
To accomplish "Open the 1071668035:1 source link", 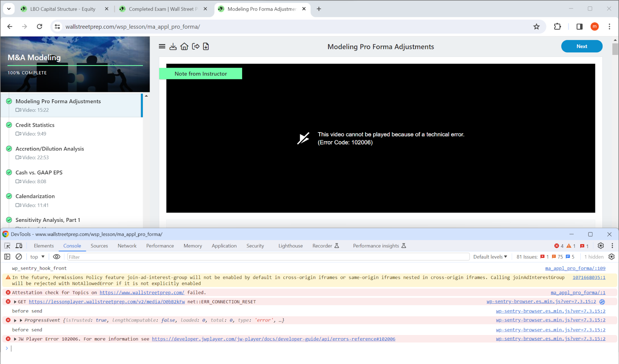I will click(589, 277).
